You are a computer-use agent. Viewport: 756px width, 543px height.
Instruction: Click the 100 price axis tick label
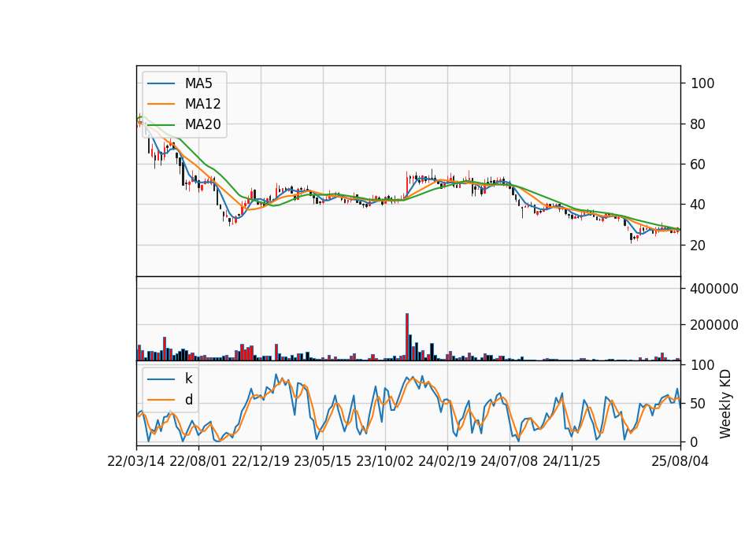(702, 83)
